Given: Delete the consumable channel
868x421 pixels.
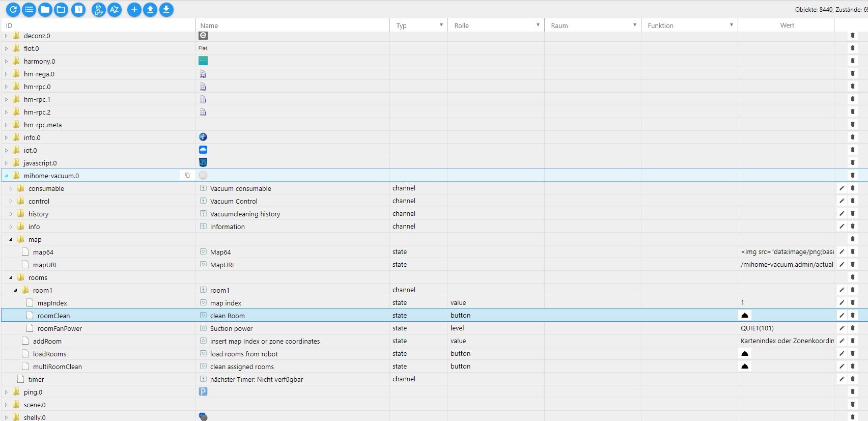Looking at the screenshot, I should click(853, 188).
